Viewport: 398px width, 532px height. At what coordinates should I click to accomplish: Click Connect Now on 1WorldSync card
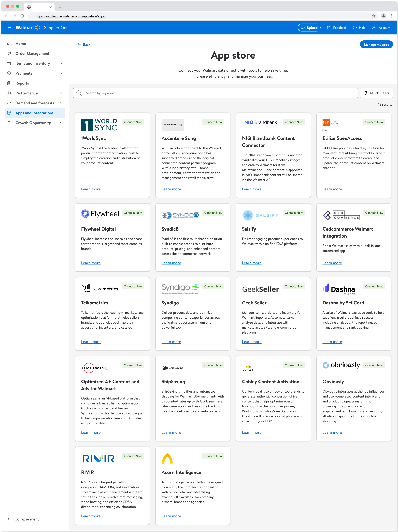tap(133, 122)
